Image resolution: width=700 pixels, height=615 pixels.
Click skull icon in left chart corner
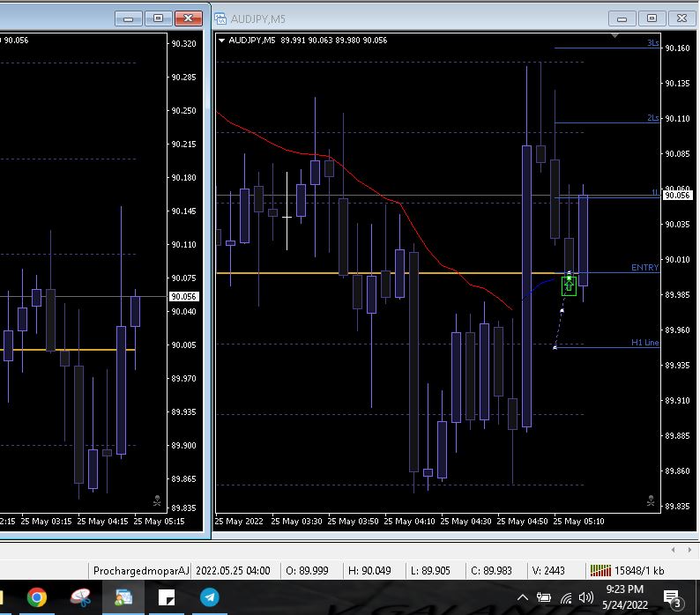(157, 500)
